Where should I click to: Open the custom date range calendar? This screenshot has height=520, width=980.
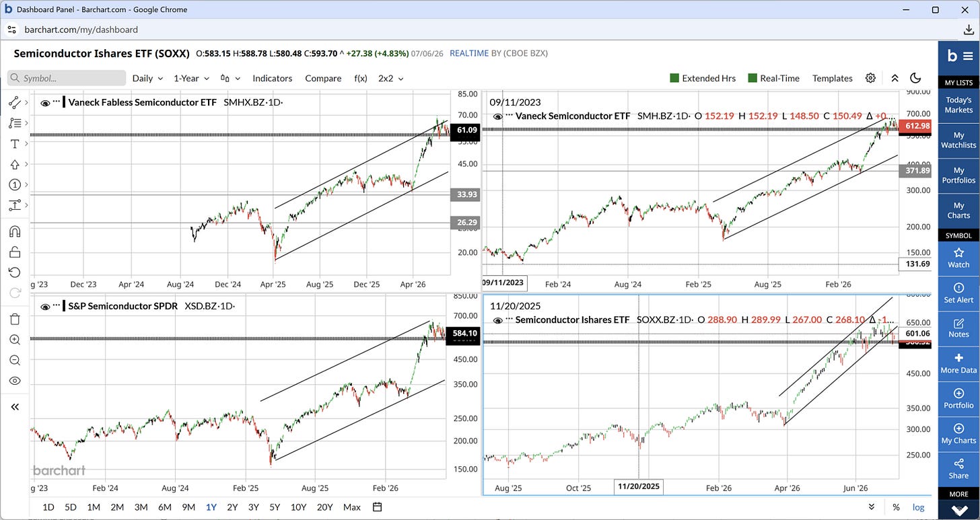point(377,507)
